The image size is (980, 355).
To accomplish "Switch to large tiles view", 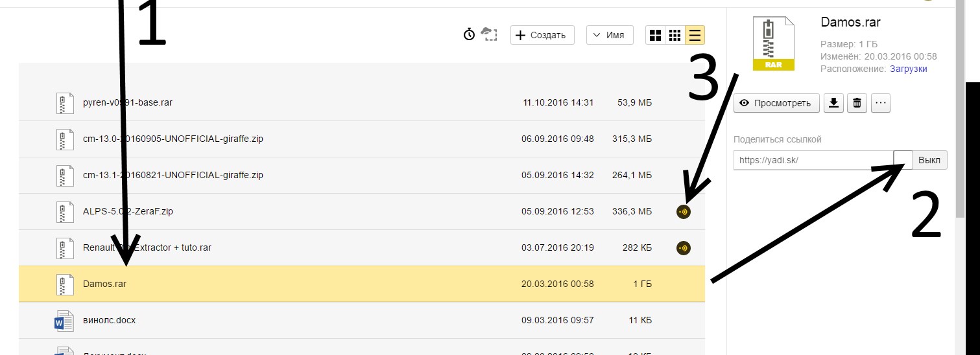I will (655, 35).
